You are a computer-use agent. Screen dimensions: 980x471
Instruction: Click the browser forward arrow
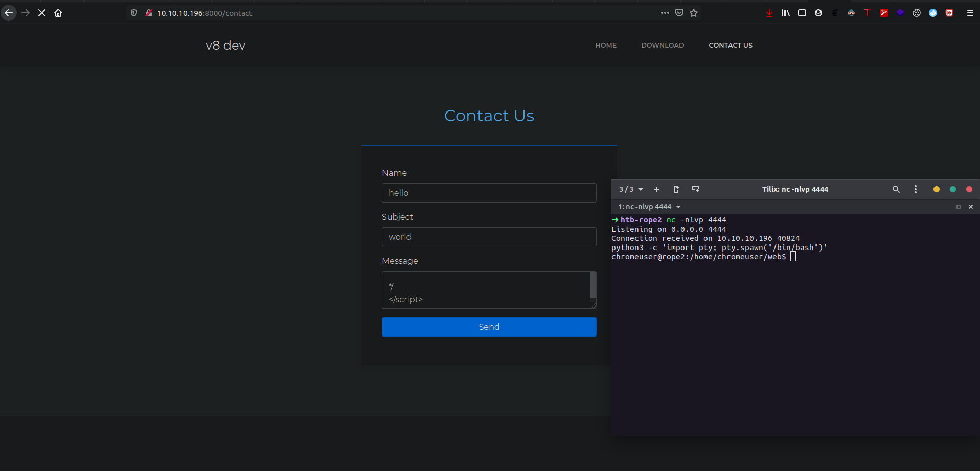(26, 13)
